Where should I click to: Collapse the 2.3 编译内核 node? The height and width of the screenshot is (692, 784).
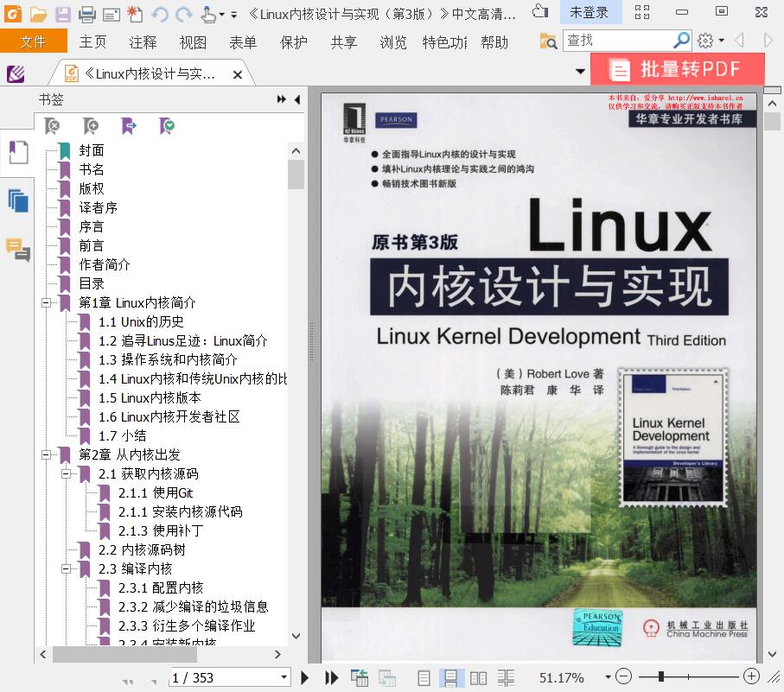(67, 568)
